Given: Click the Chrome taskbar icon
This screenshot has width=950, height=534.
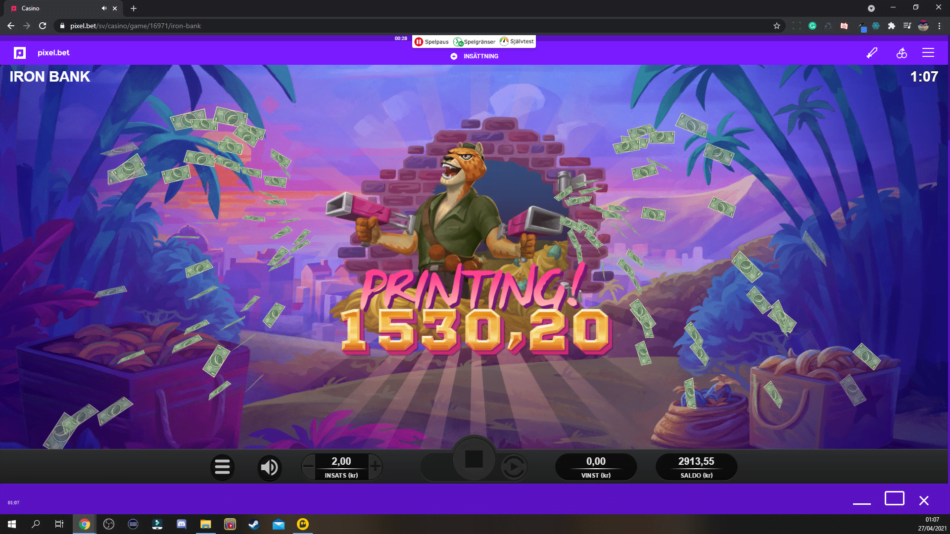Looking at the screenshot, I should point(84,524).
